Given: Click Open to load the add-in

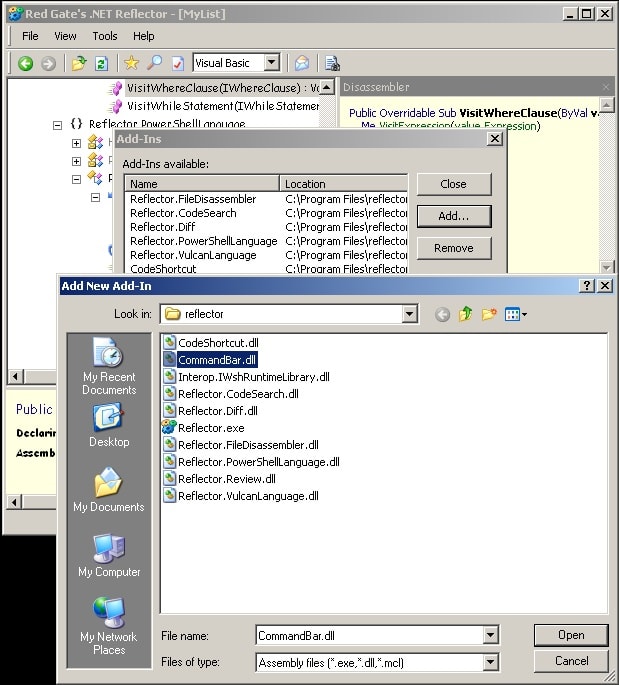Looking at the screenshot, I should pyautogui.click(x=571, y=635).
